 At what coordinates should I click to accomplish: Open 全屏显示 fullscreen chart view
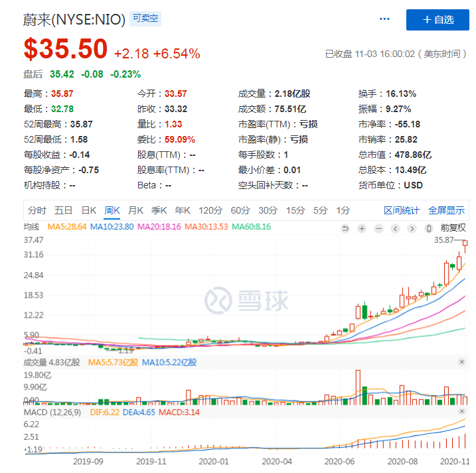click(x=446, y=210)
